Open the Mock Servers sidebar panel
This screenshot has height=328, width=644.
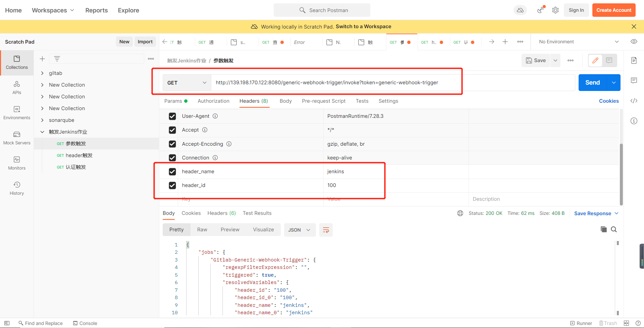(16, 138)
